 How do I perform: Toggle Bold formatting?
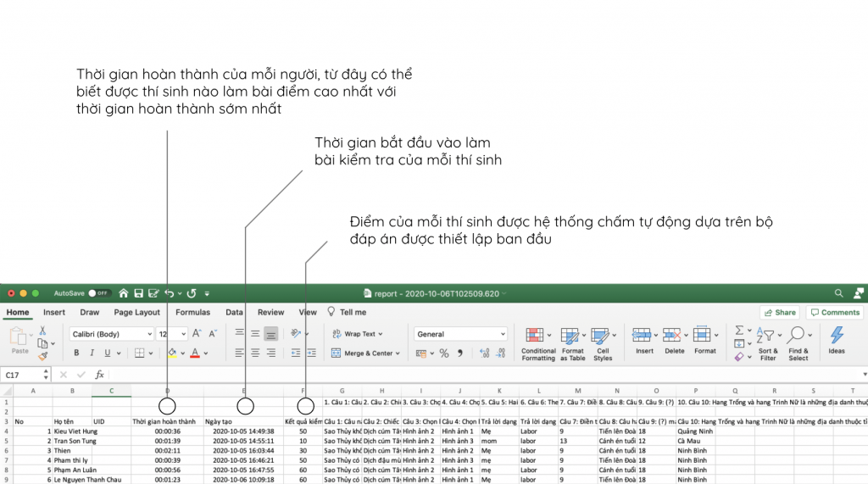[x=76, y=353]
